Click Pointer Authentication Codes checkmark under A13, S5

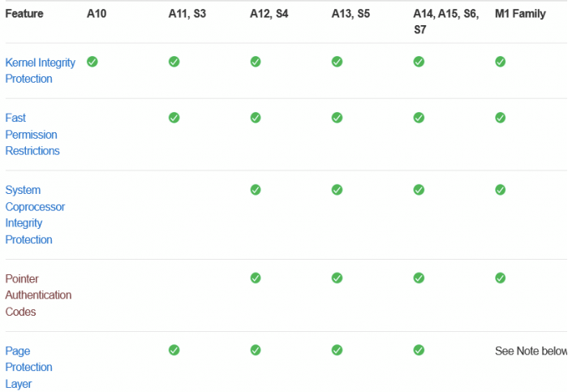tap(337, 278)
